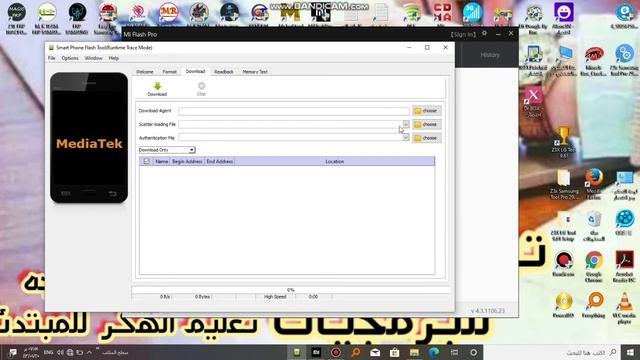Click the Authentication File path field
The height and width of the screenshot is (360, 640).
pyautogui.click(x=290, y=138)
